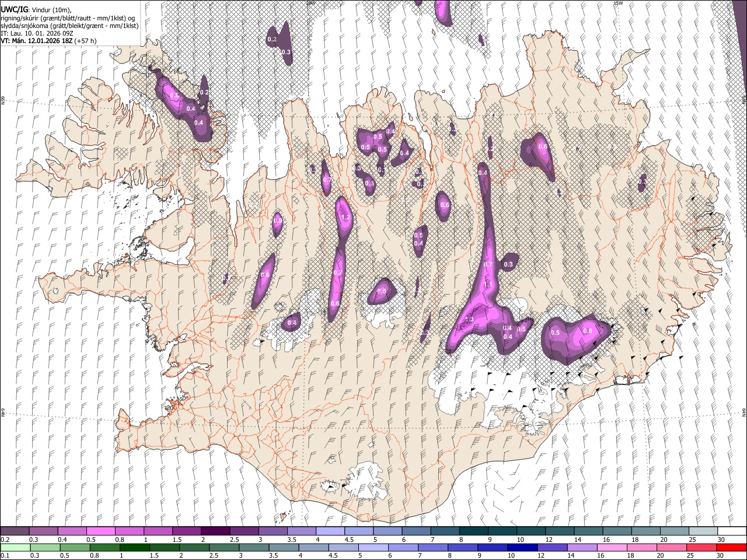Screen dimensions: 747x560
Task: Click the 1.1 value label on the map
Action: (488, 285)
